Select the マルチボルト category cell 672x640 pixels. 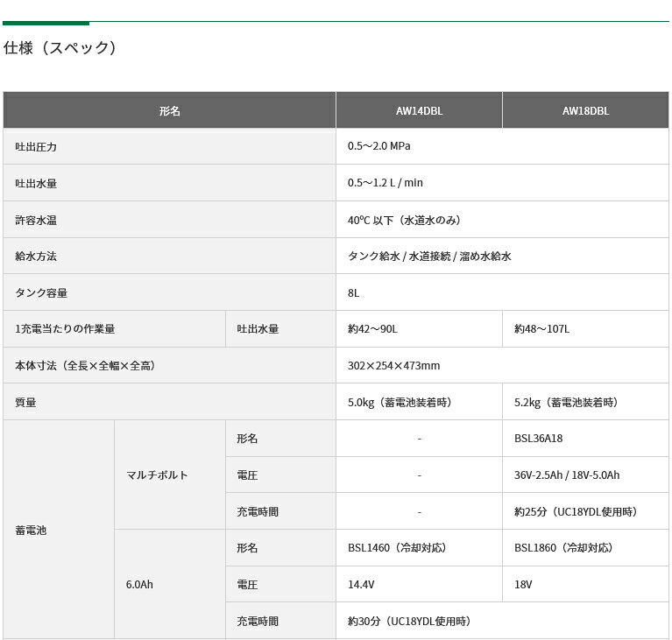[x=157, y=475]
